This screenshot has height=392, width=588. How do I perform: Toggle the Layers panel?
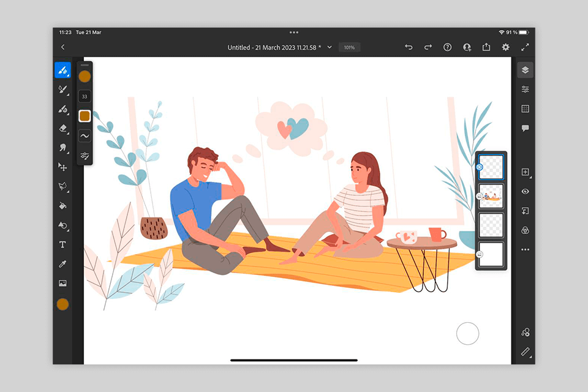[x=526, y=70]
